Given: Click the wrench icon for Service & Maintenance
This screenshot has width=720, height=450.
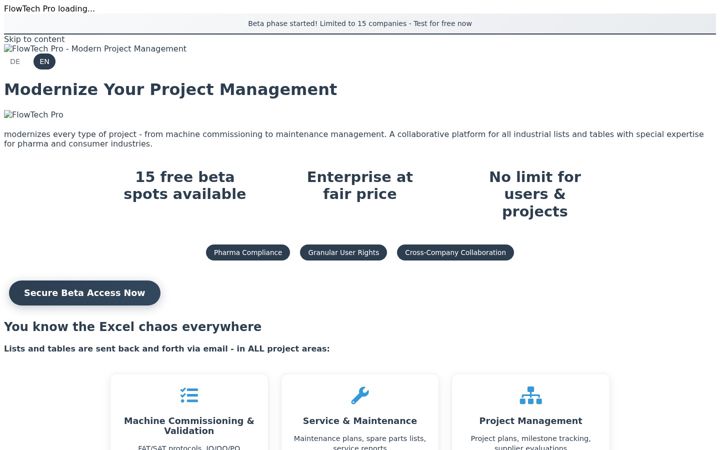Looking at the screenshot, I should (x=360, y=395).
